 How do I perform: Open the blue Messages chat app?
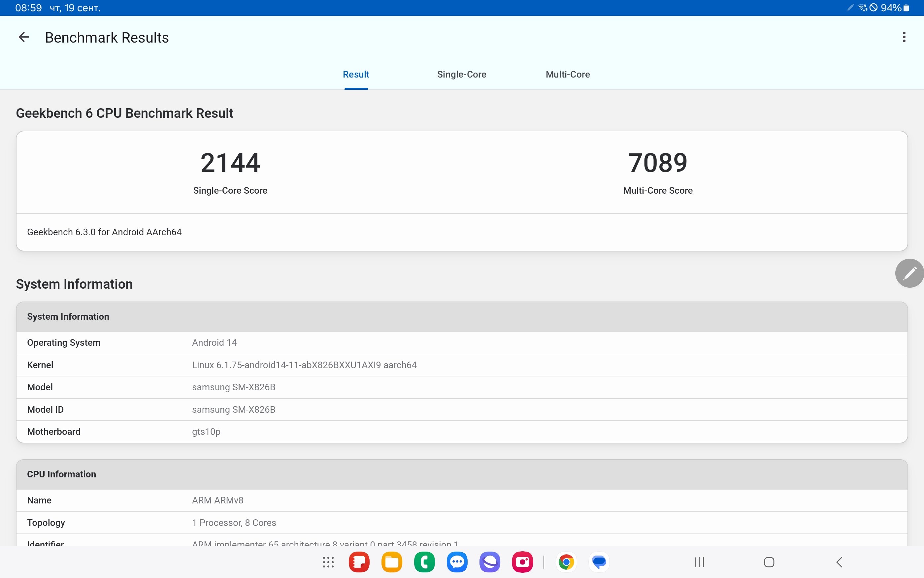click(x=457, y=562)
